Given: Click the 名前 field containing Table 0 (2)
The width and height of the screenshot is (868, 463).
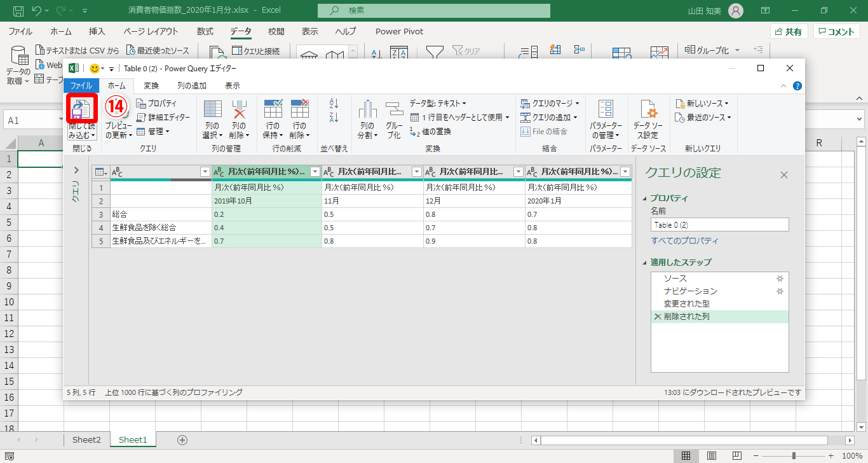Looking at the screenshot, I should point(720,225).
